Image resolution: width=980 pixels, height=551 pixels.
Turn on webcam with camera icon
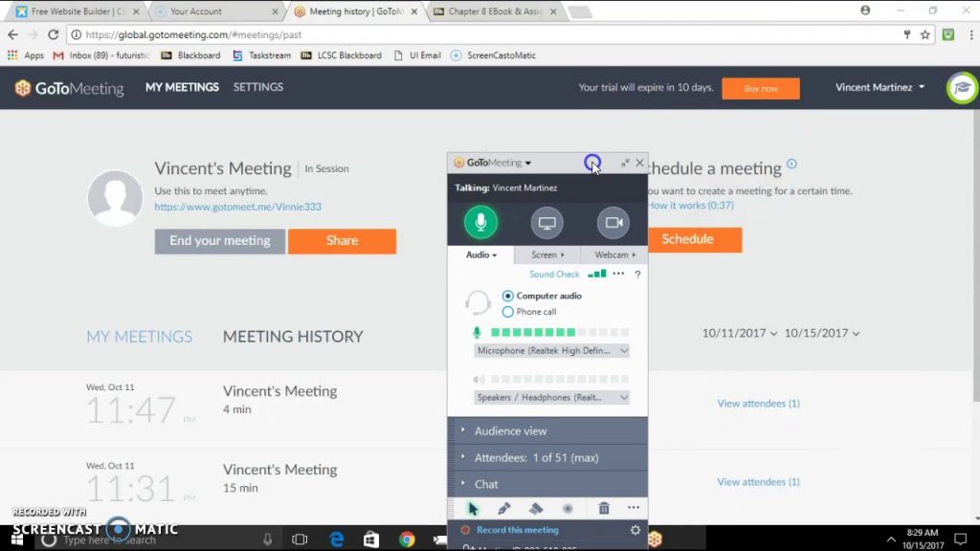[613, 222]
